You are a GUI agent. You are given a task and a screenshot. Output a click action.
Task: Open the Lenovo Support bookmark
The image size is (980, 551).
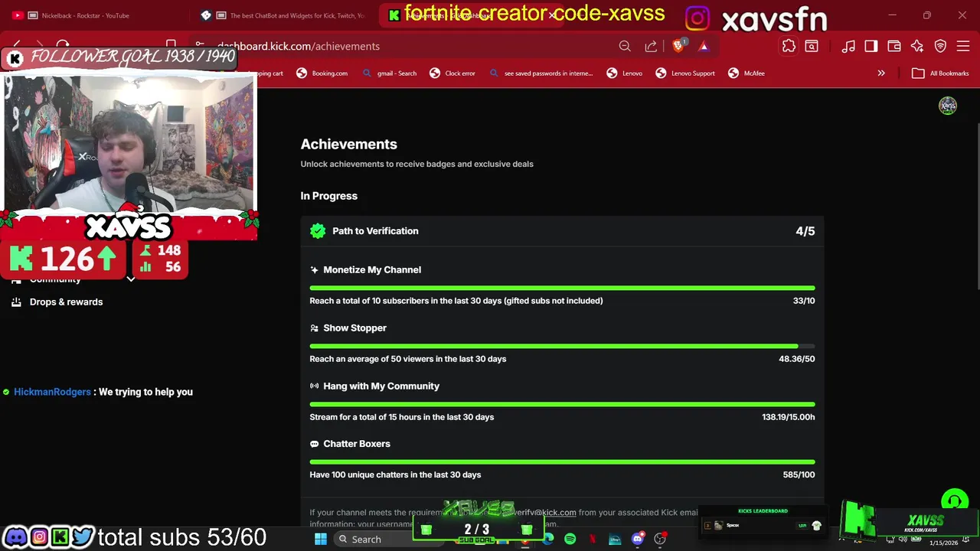(685, 73)
